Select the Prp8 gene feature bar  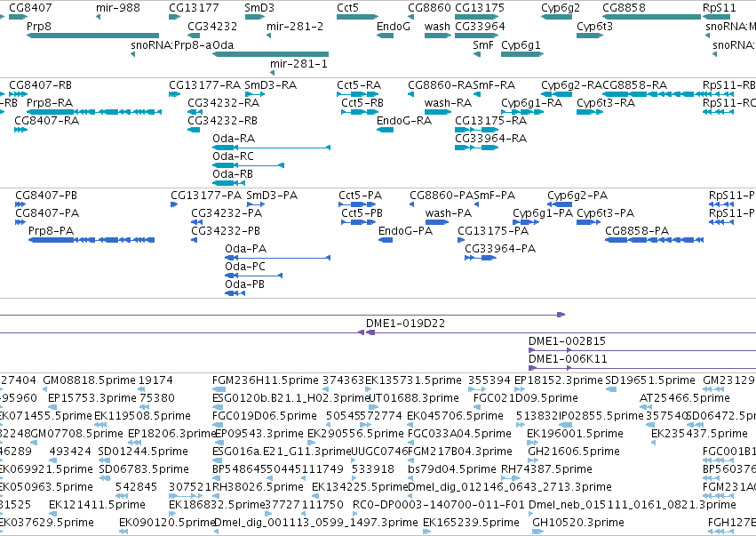tap(92, 36)
